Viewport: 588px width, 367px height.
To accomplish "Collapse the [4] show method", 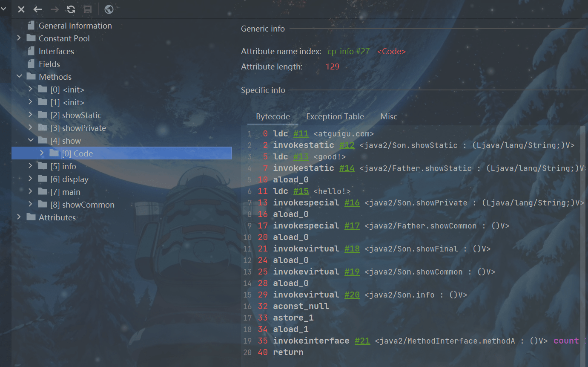I will click(30, 141).
